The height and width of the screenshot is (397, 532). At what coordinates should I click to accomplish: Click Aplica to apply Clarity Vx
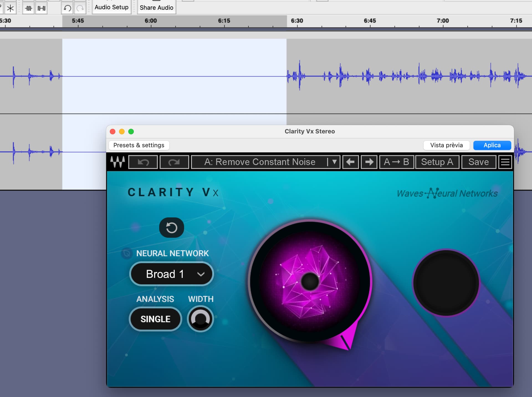click(x=492, y=145)
